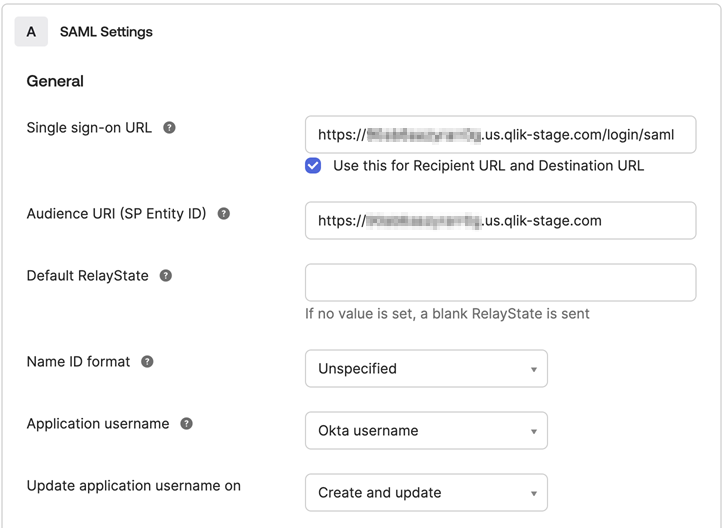Expand the Application username dropdown
Screen dimensions: 723x528
click(426, 431)
